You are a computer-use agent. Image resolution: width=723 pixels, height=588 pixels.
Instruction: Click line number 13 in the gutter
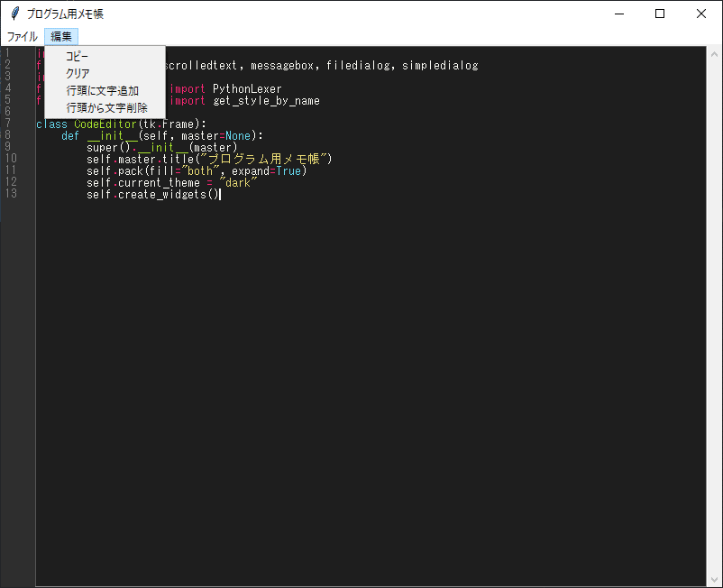point(12,194)
